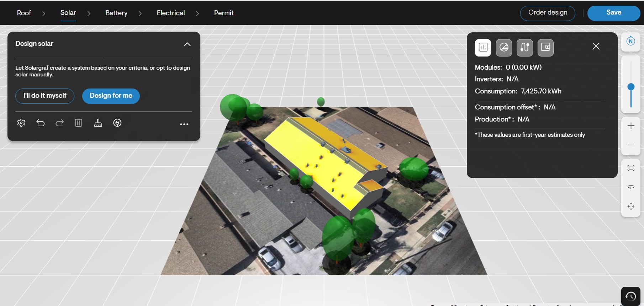Click the vertical tilt slider handle
This screenshot has width=644, height=306.
631,87
